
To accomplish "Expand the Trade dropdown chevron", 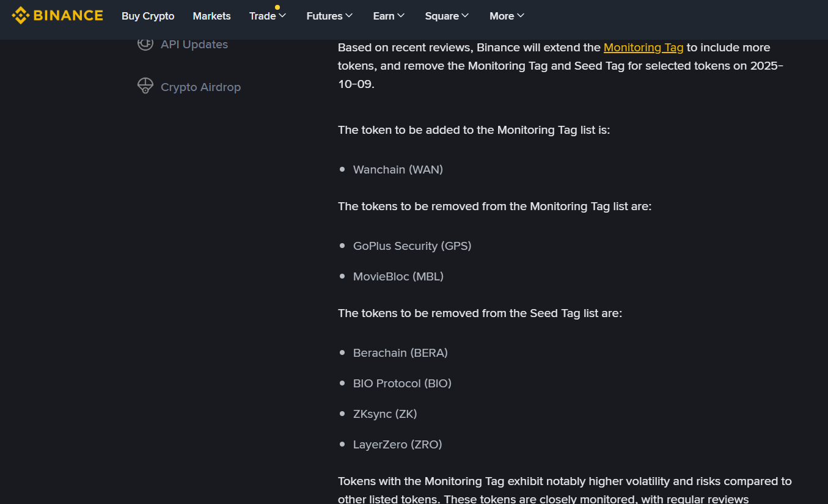I will click(283, 16).
